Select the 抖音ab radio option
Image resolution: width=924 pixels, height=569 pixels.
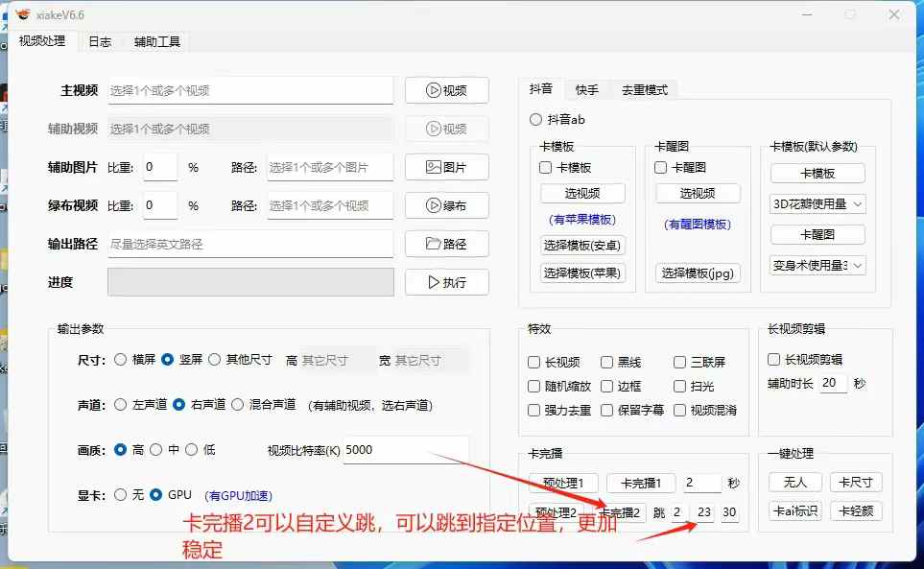coord(536,120)
